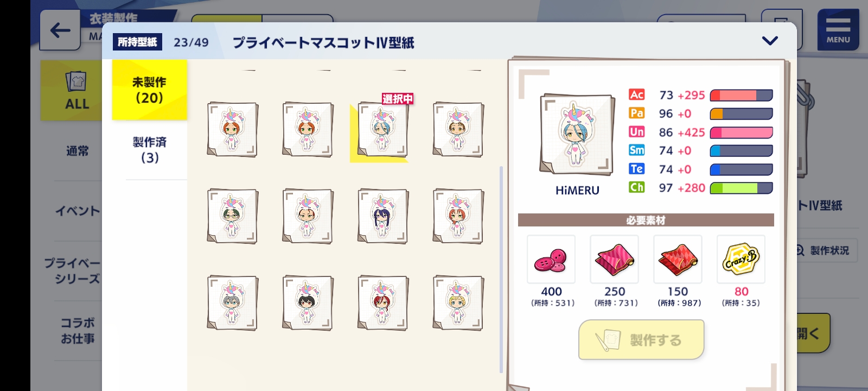The width and height of the screenshot is (868, 391).
Task: Switch to the 製作済 (3) tab
Action: point(150,150)
